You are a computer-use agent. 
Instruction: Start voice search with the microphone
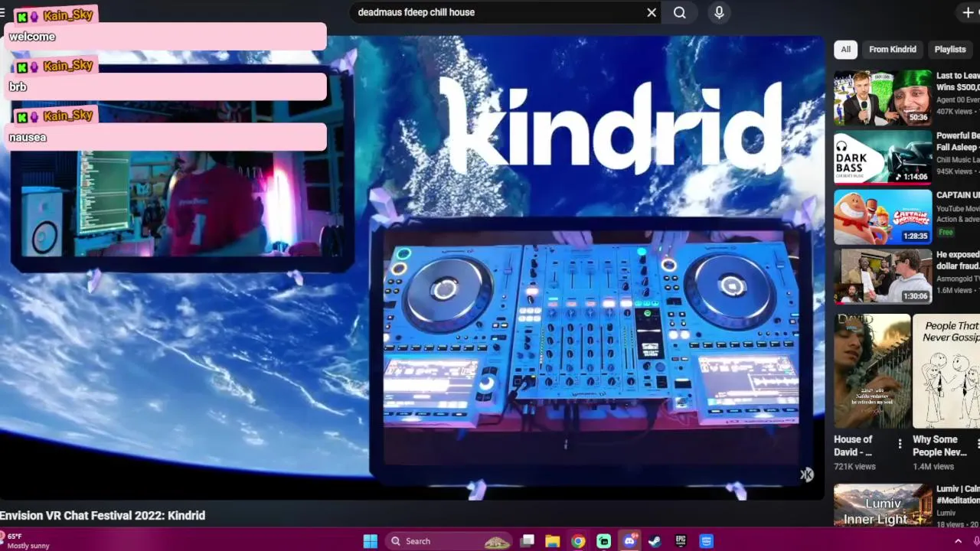[x=719, y=12]
